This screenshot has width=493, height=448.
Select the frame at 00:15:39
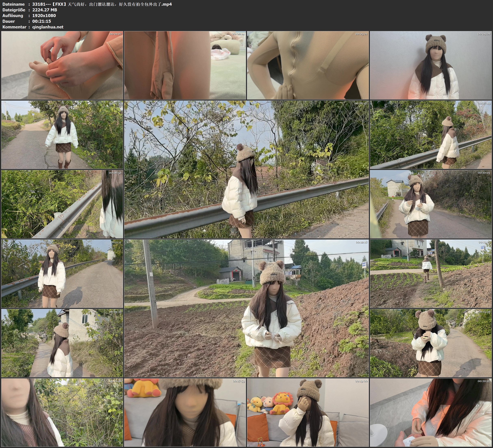(431, 343)
